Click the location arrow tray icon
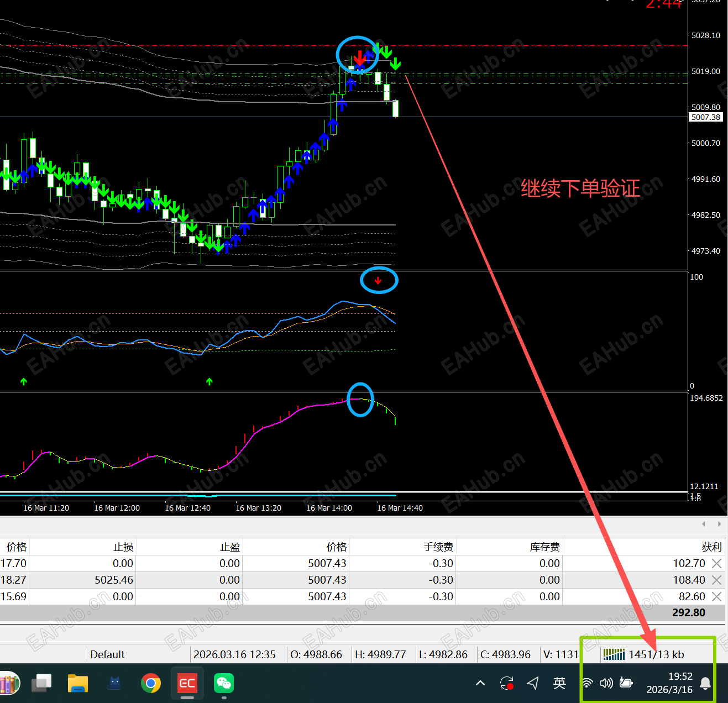 pos(533,683)
